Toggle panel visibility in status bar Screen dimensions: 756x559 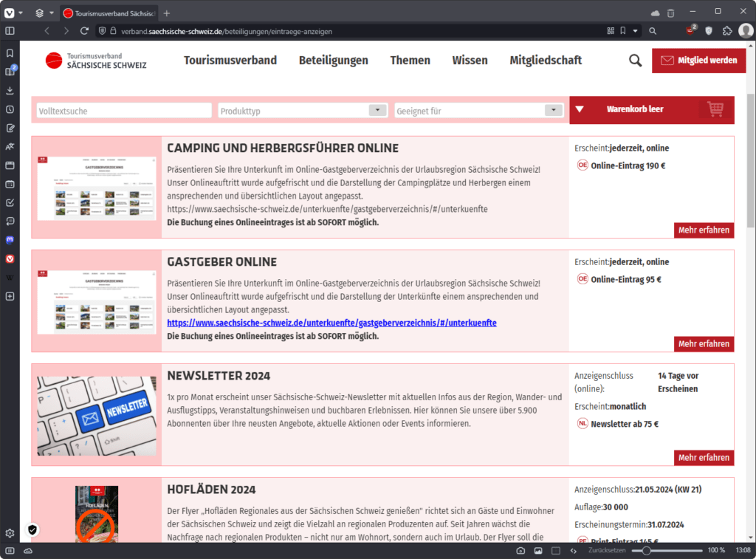click(10, 550)
